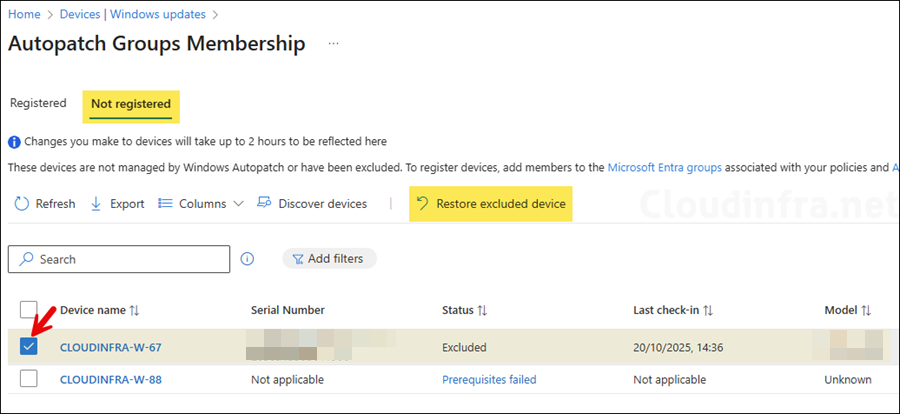The width and height of the screenshot is (900, 414).
Task: Sort by Device name arrows icon
Action: 134,311
